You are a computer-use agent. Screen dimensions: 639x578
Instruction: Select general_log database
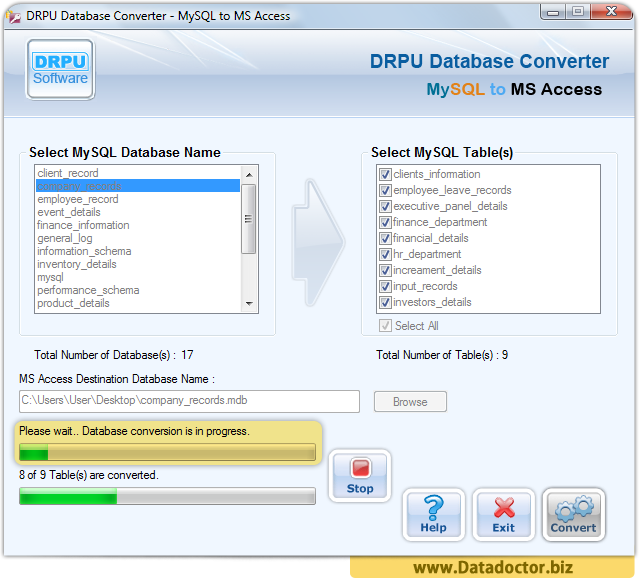[138, 238]
